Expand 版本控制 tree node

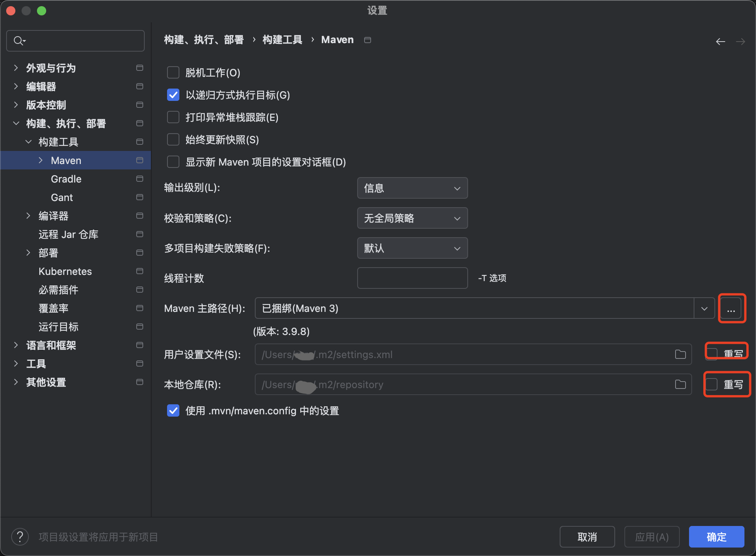pos(16,105)
